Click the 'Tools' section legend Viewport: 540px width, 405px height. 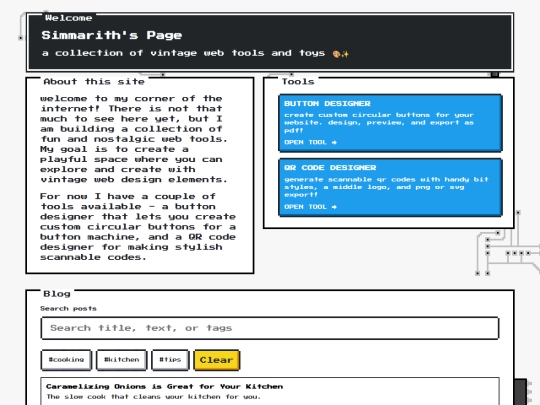[x=298, y=82]
